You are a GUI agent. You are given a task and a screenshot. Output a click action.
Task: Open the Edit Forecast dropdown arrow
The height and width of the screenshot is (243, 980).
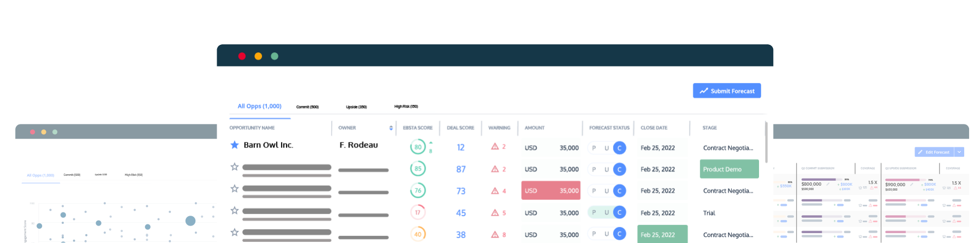960,152
